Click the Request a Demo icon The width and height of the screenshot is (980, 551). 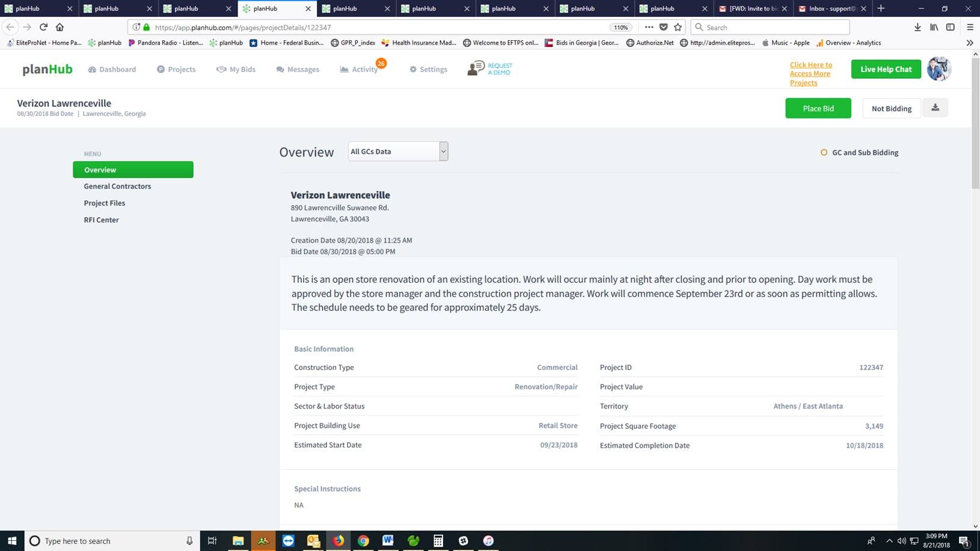490,68
